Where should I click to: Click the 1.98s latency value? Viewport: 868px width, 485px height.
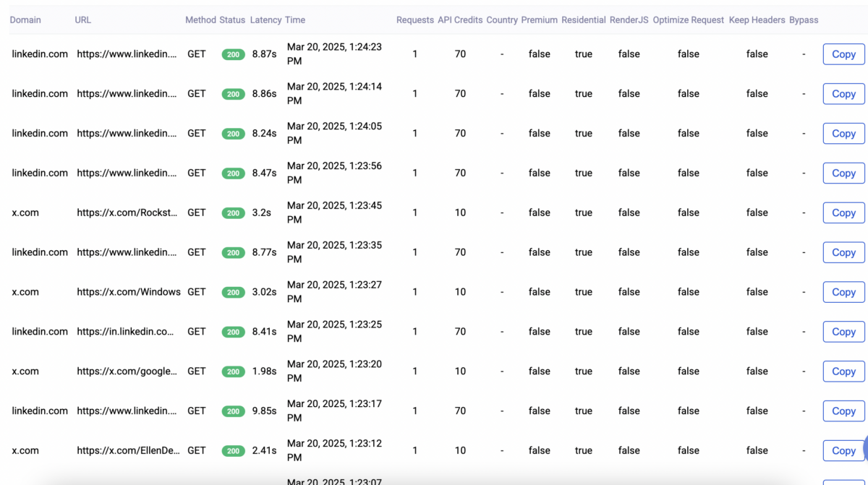click(264, 372)
